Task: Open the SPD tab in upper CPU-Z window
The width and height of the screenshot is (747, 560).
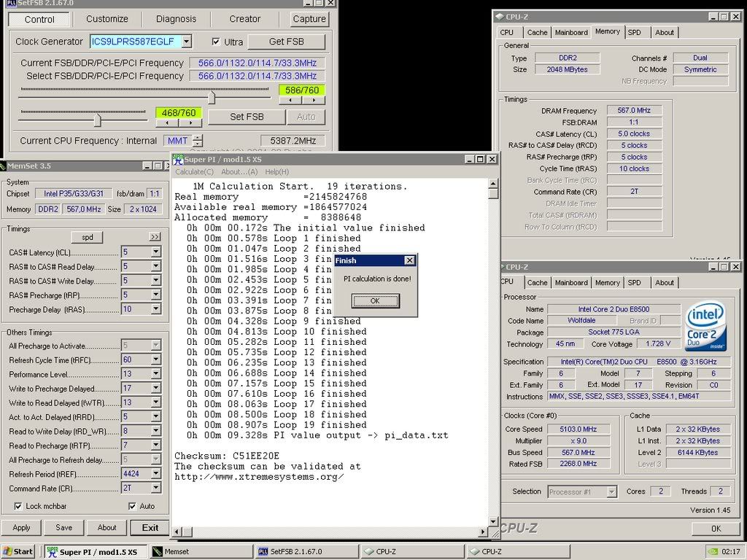Action: point(634,32)
